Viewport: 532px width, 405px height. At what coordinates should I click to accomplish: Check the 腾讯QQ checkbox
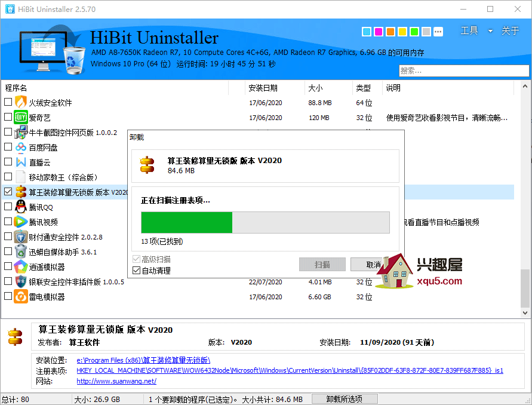(8, 207)
